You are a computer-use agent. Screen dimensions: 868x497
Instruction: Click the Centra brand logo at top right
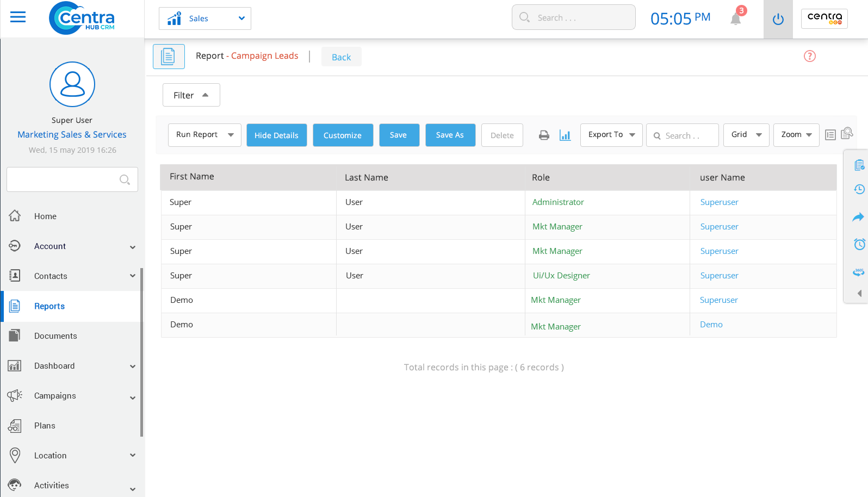point(824,18)
